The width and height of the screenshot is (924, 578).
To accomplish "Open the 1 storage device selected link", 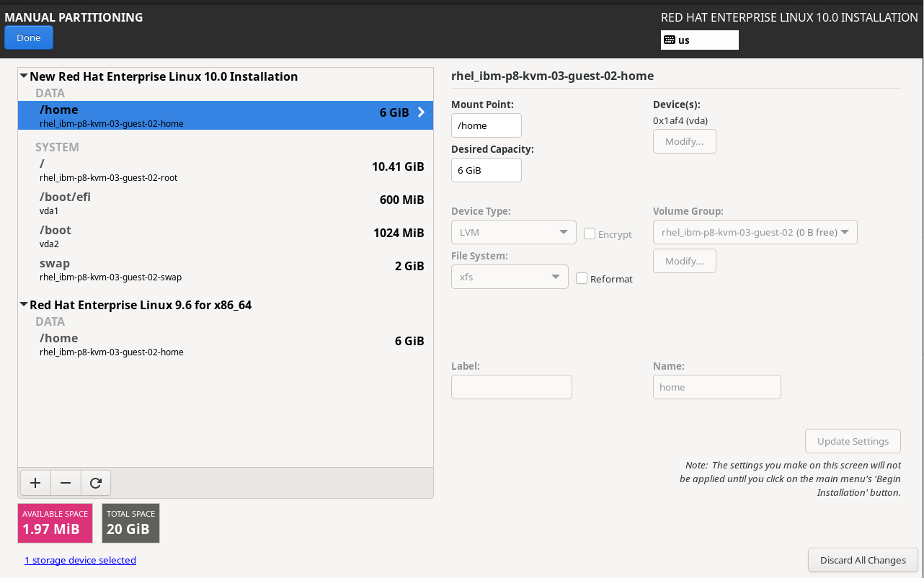I will pos(80,560).
